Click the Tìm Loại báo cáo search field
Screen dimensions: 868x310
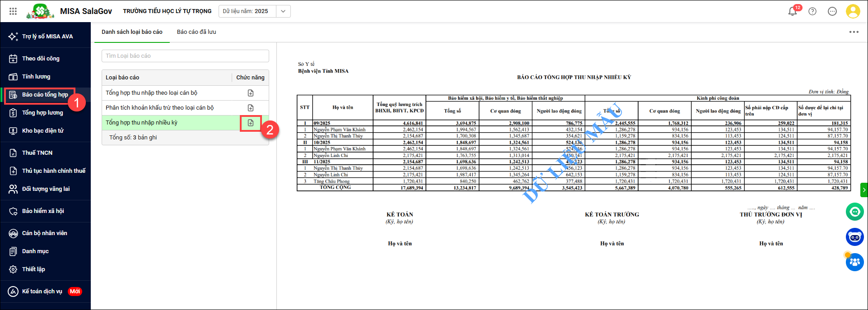[185, 56]
